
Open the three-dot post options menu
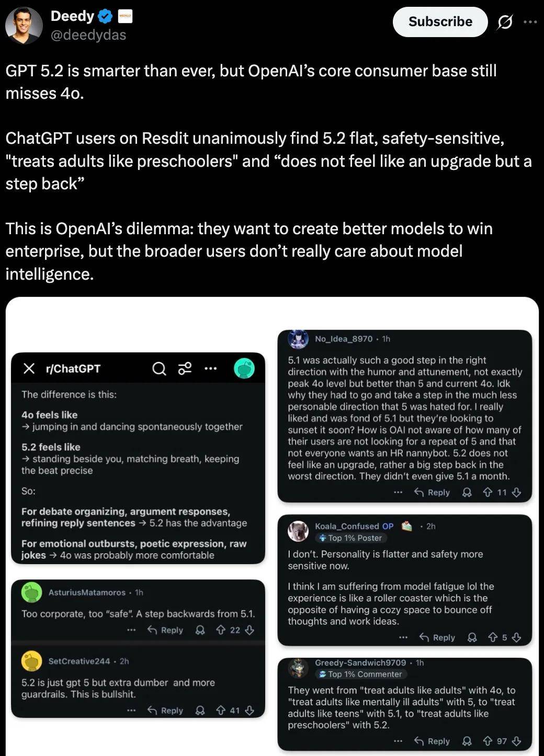[530, 22]
